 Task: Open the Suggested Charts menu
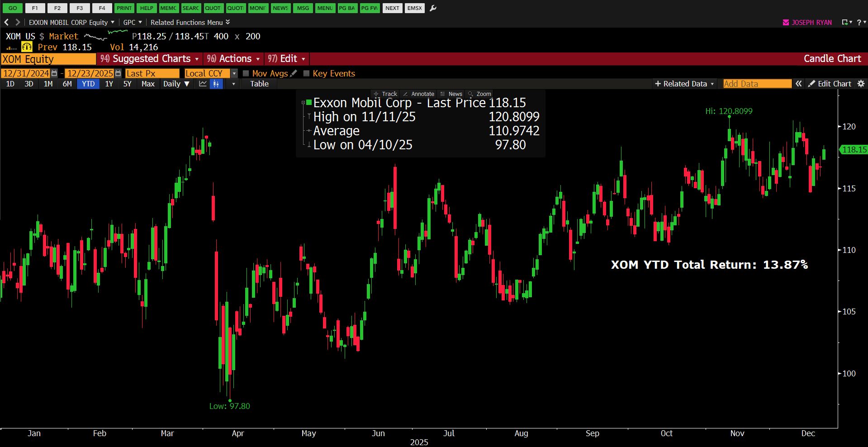point(150,59)
